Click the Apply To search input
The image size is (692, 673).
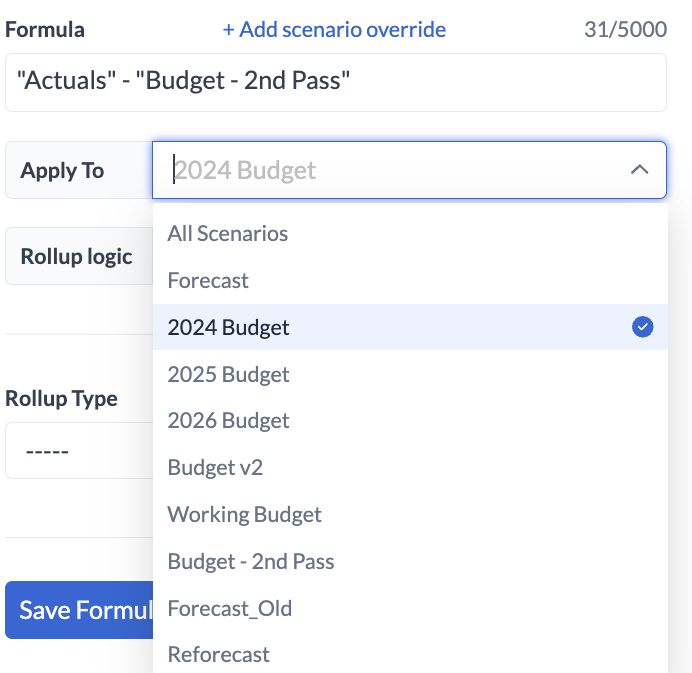(390, 170)
